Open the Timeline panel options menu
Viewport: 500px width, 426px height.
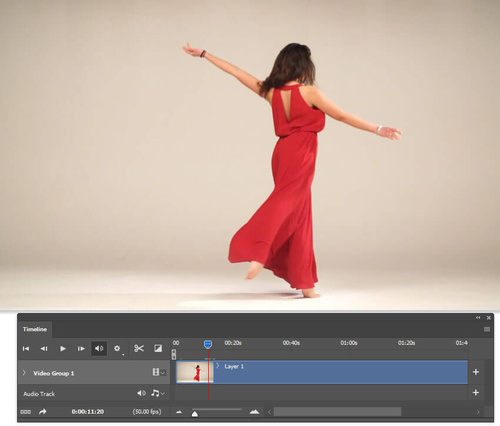tap(487, 329)
